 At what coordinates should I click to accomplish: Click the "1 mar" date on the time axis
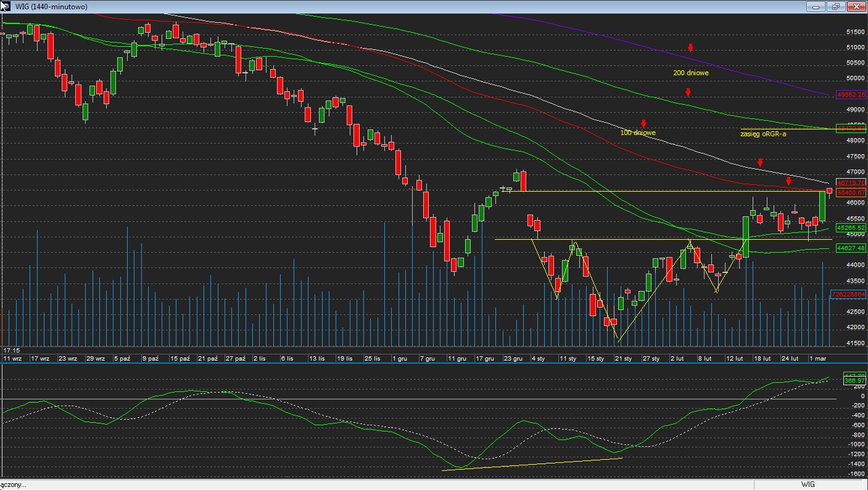[817, 358]
